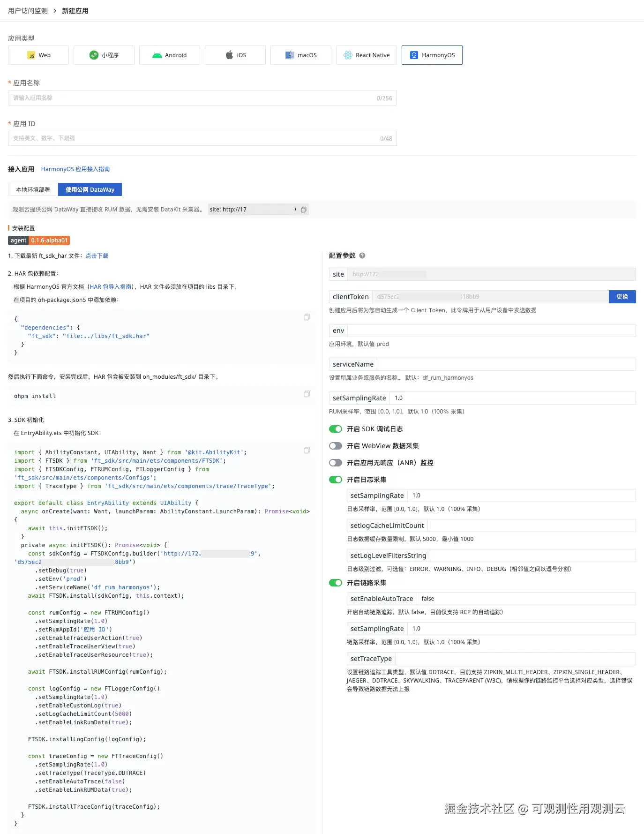Click 点击下载 to get ft_sdk_har

pyautogui.click(x=97, y=256)
